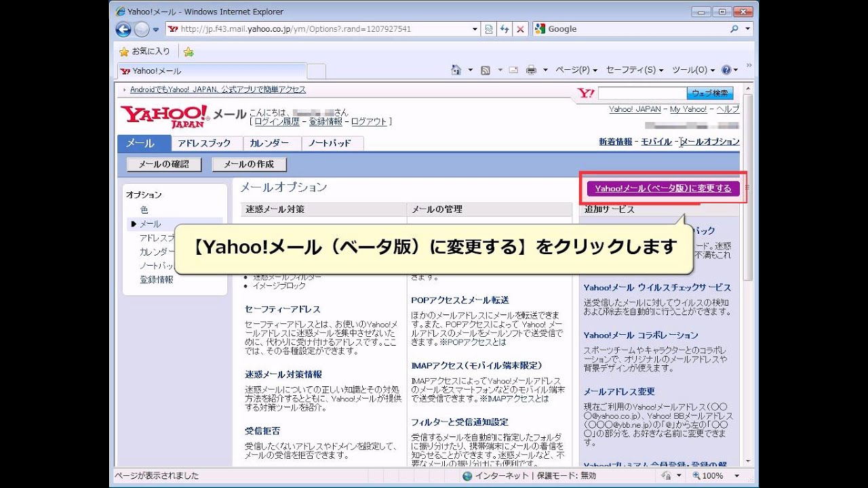Open the ログイン履歴 link
The image size is (868, 488).
point(277,121)
